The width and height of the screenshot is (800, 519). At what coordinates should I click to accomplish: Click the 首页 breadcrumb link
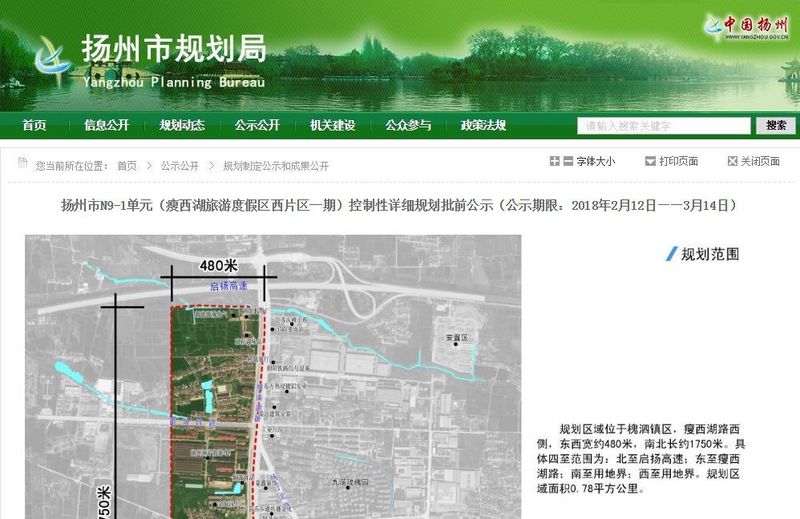click(x=127, y=165)
